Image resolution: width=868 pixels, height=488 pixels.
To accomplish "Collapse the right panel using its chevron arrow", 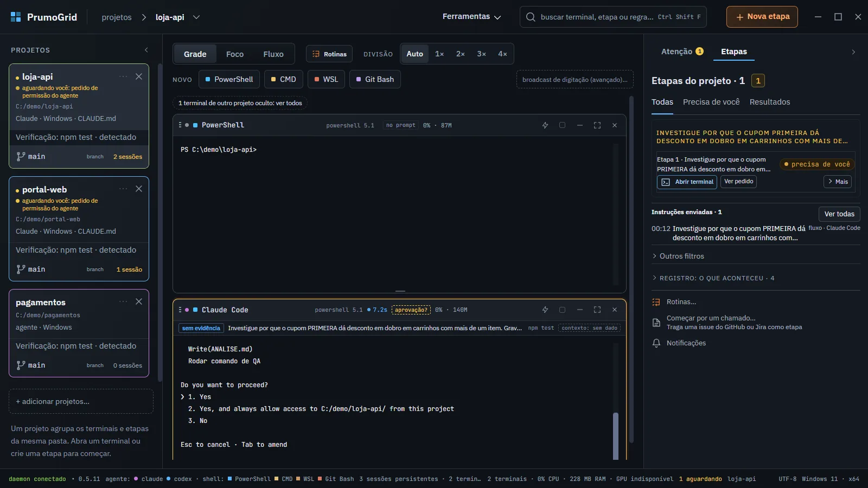I will [x=853, y=52].
